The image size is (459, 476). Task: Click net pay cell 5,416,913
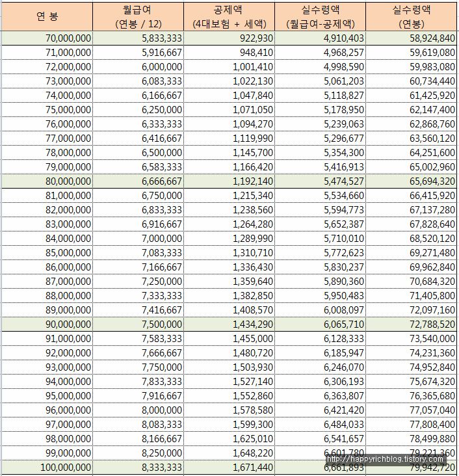(321, 166)
